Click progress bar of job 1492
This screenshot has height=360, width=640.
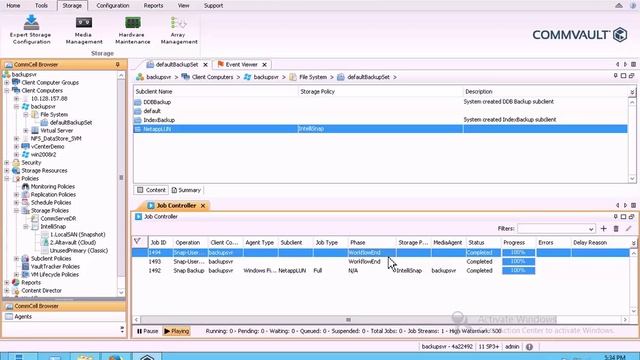(518, 271)
